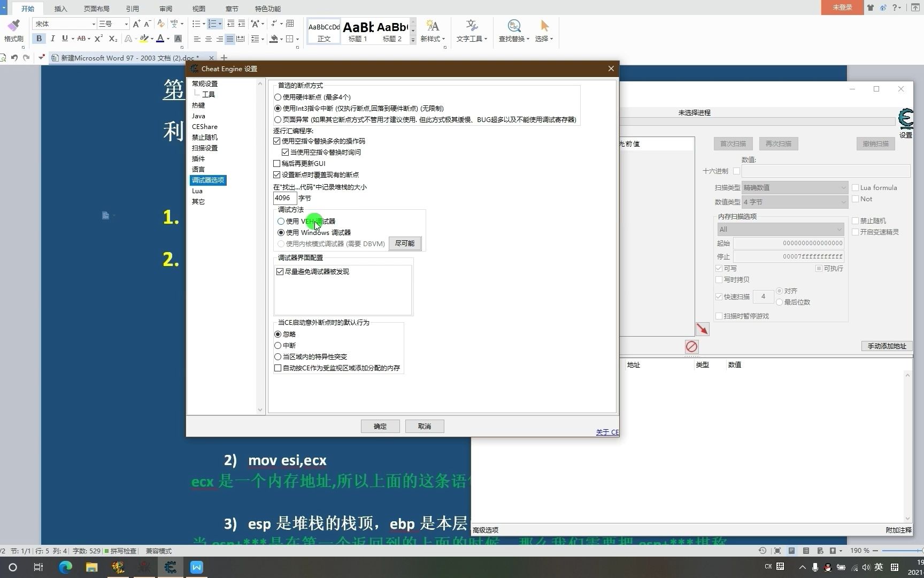Viewport: 924px width, 578px height.
Task: Click the red clear-list no-entry icon
Action: [691, 347]
